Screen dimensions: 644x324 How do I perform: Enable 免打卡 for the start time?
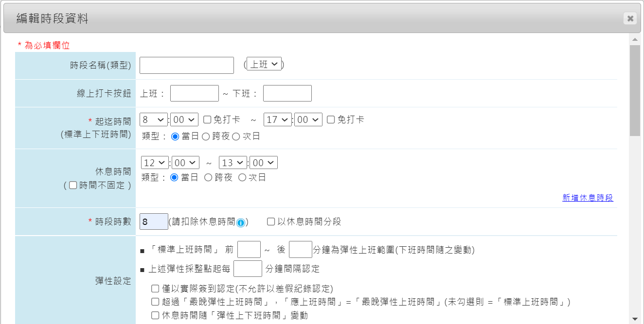click(207, 119)
